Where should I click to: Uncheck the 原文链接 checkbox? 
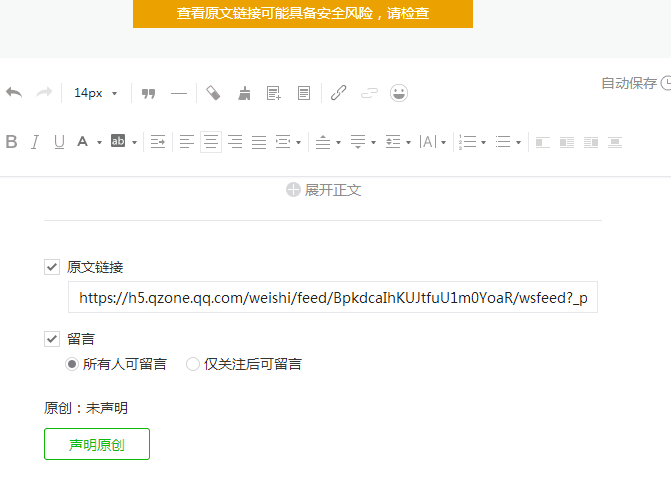coord(52,267)
